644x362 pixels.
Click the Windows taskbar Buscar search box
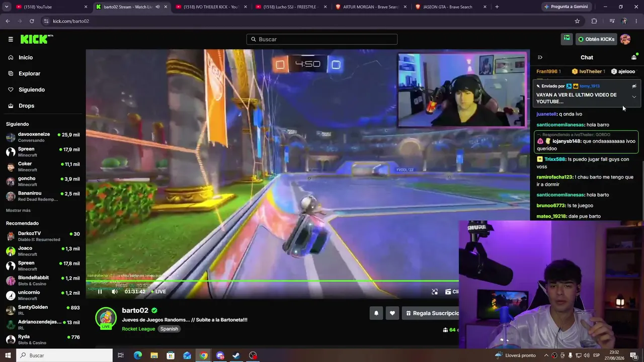point(64,355)
